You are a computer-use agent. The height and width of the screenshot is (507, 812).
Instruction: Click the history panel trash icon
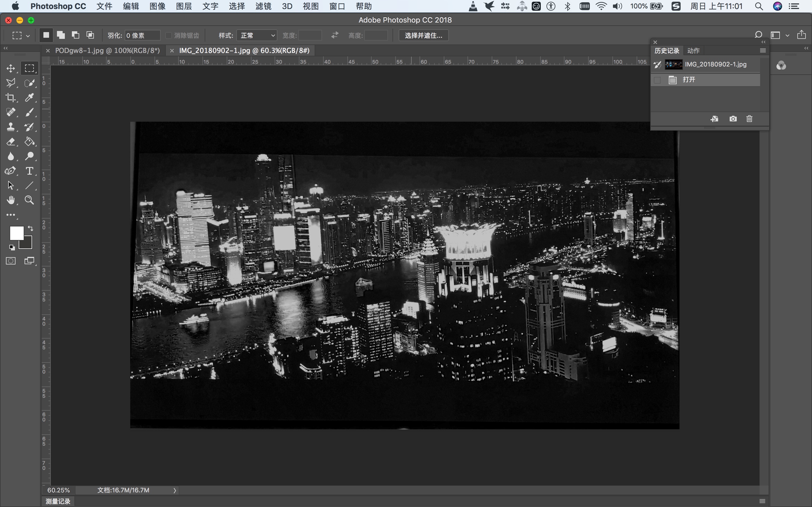(x=749, y=119)
